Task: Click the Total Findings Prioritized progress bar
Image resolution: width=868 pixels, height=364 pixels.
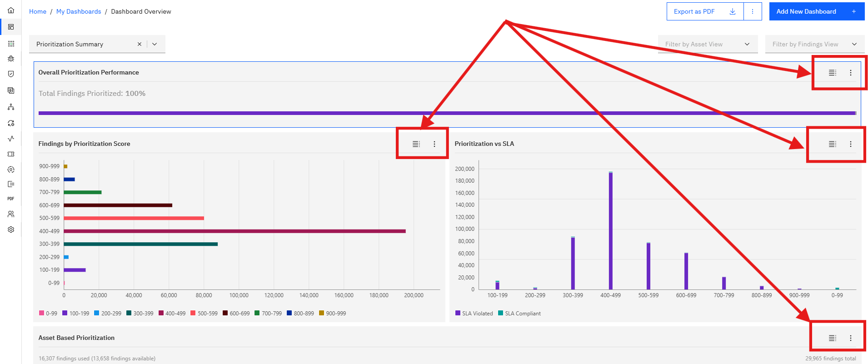Action: [447, 113]
